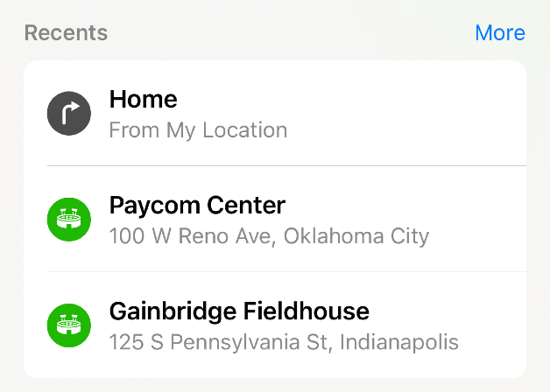
Task: Click the 100 W Reno Ave address line
Action: pos(269,236)
